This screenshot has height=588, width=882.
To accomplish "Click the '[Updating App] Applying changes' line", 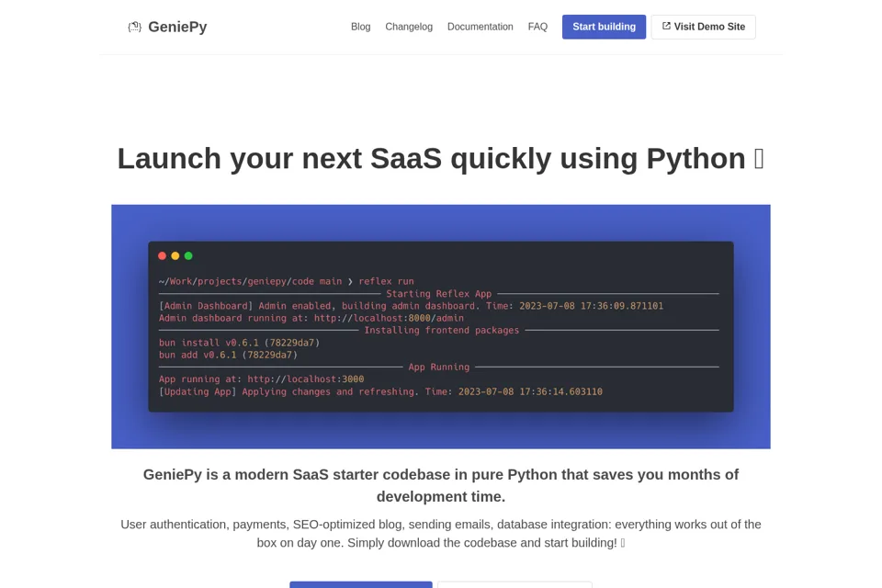I will coord(380,391).
